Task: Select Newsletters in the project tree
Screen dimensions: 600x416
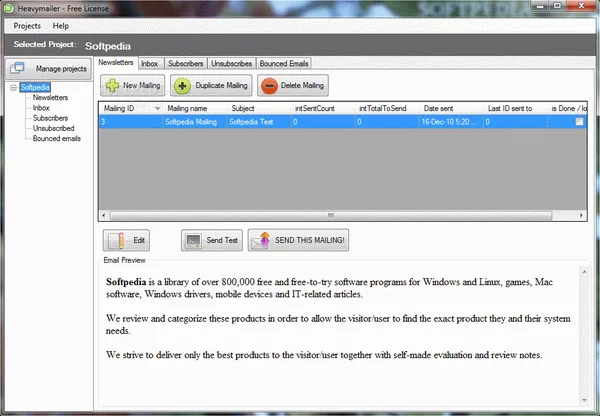Action: [x=50, y=98]
